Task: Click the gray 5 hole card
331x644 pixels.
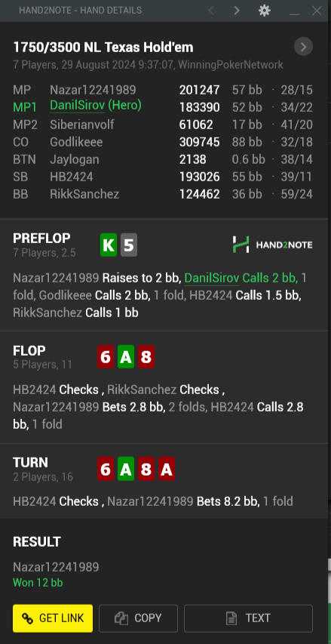Action: coord(129,245)
